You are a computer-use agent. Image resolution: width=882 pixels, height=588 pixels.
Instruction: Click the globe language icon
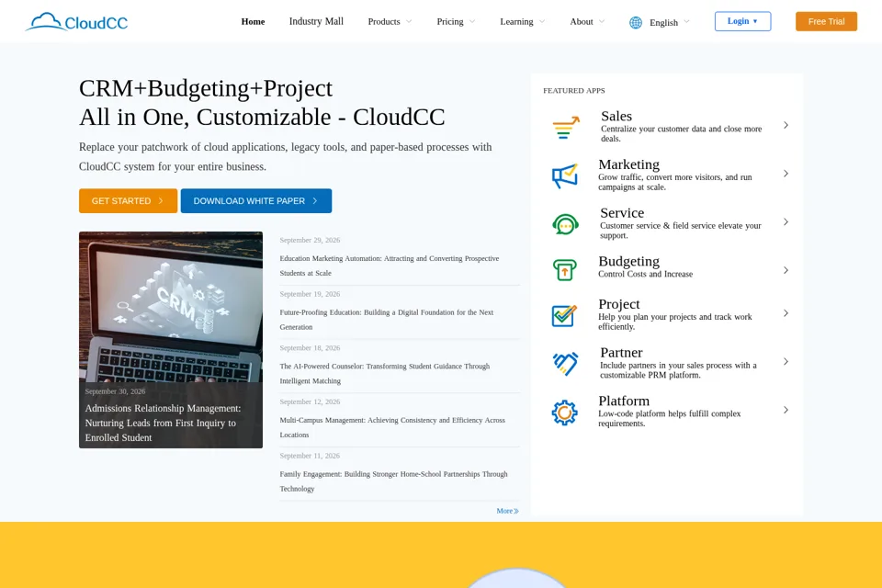pos(636,22)
